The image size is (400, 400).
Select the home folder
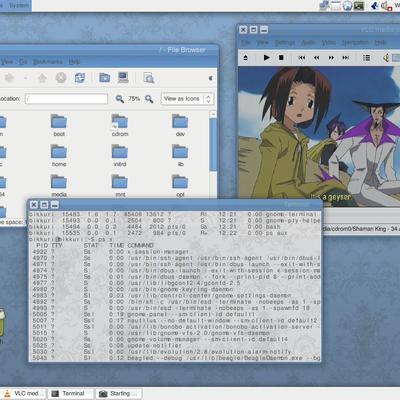[59, 156]
